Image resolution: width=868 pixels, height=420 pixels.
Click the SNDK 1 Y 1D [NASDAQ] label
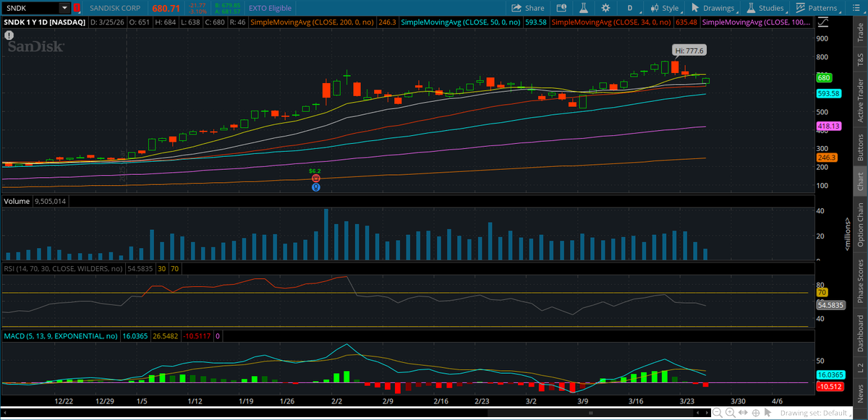point(45,22)
